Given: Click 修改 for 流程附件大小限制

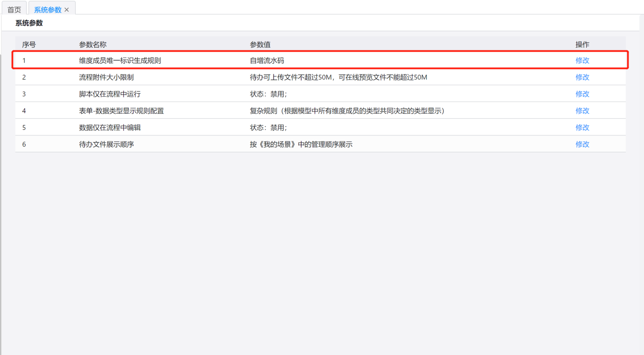Looking at the screenshot, I should coord(582,77).
